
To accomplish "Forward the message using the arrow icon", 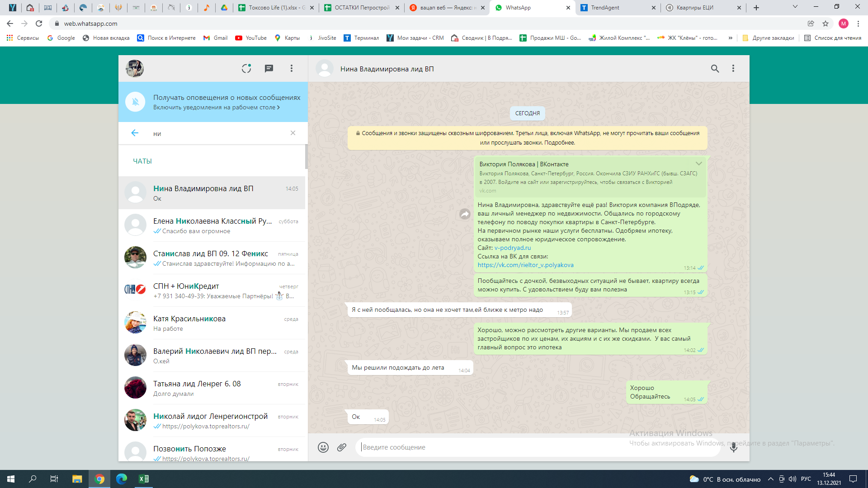I will point(465,214).
